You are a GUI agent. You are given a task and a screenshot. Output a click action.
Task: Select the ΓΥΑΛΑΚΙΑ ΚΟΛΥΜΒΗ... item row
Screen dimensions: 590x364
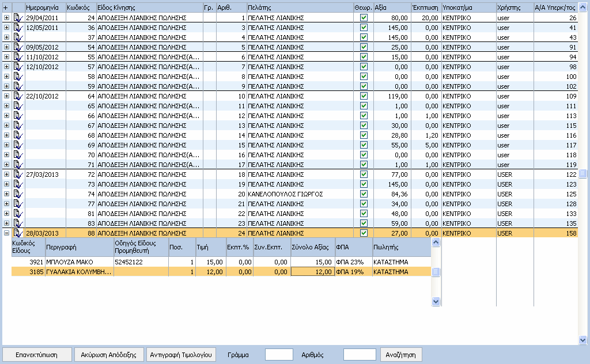tap(221, 272)
